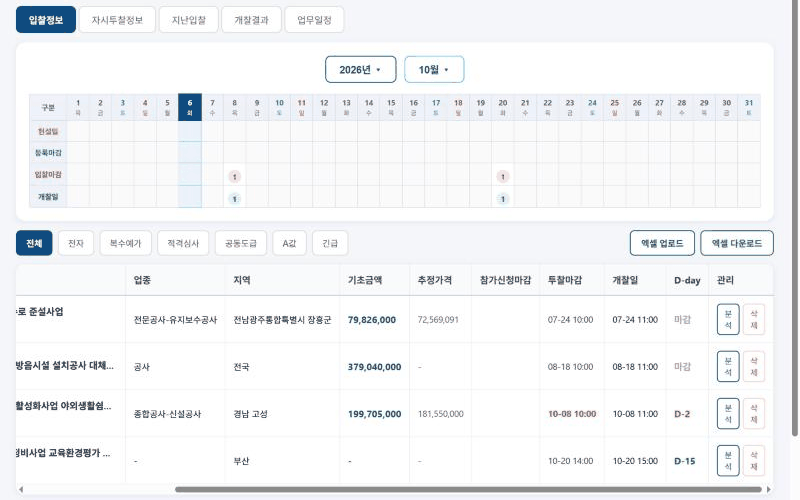This screenshot has height=500, width=800.
Task: Click 분석 button for the 379,040,000 row
Action: tap(728, 366)
